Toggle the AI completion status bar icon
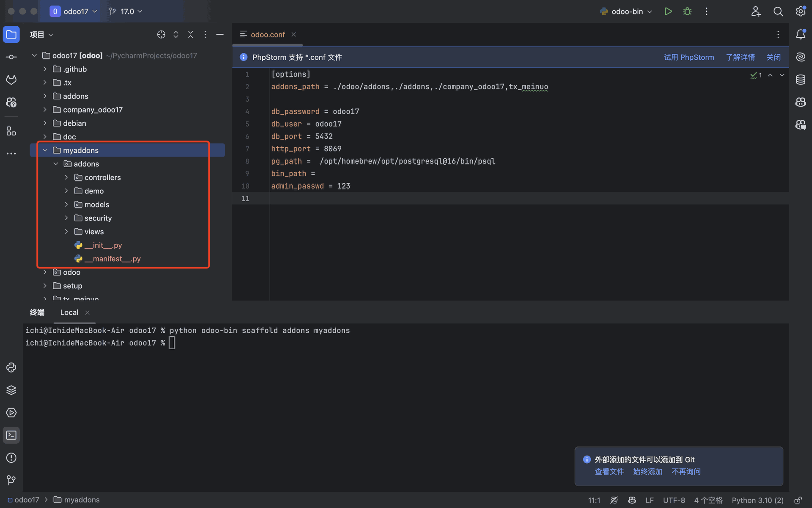Viewport: 812px width, 508px height. tap(614, 500)
